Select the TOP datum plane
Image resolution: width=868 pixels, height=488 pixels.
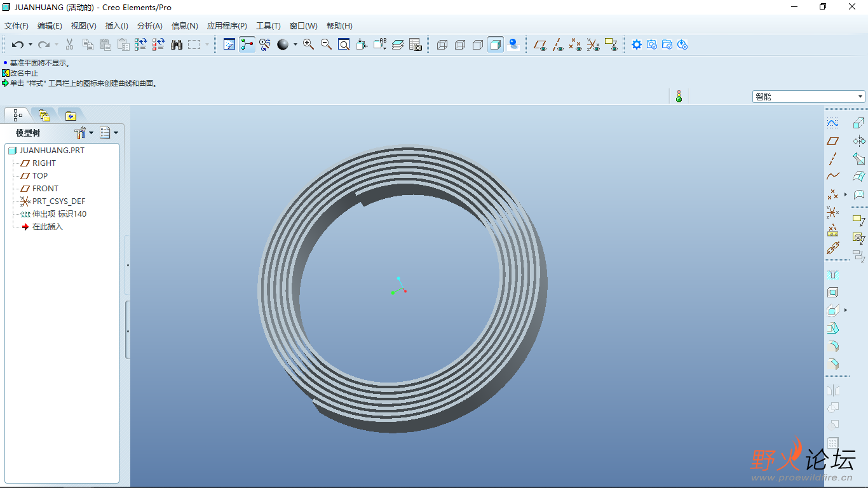pyautogui.click(x=34, y=176)
